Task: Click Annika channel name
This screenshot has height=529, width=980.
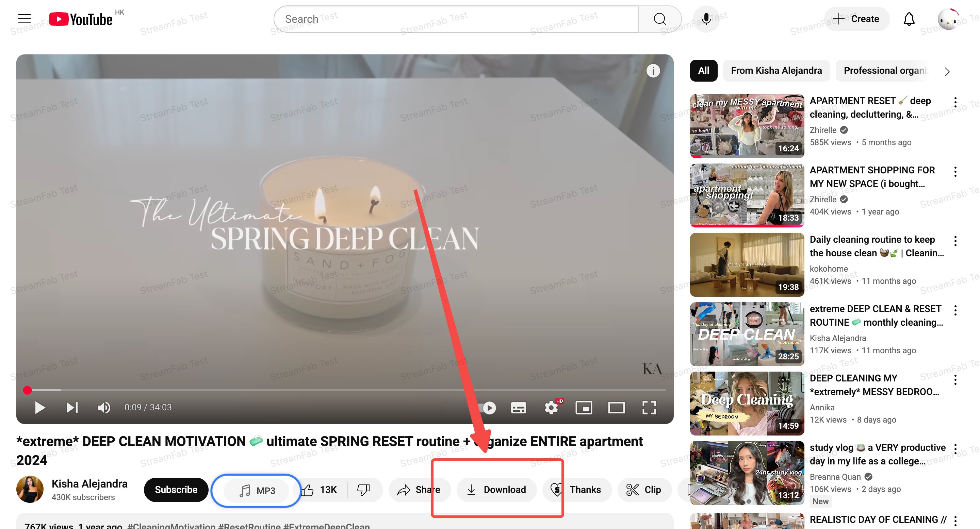Action: pos(822,407)
